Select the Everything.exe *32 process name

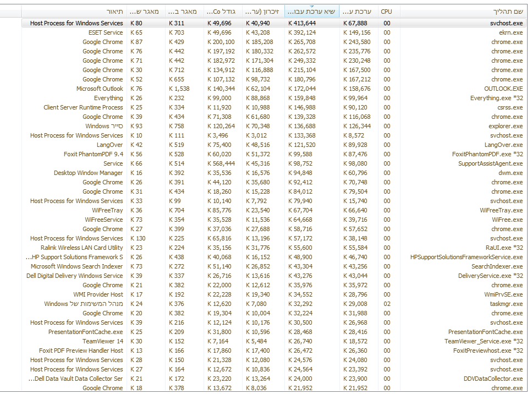[x=496, y=98]
